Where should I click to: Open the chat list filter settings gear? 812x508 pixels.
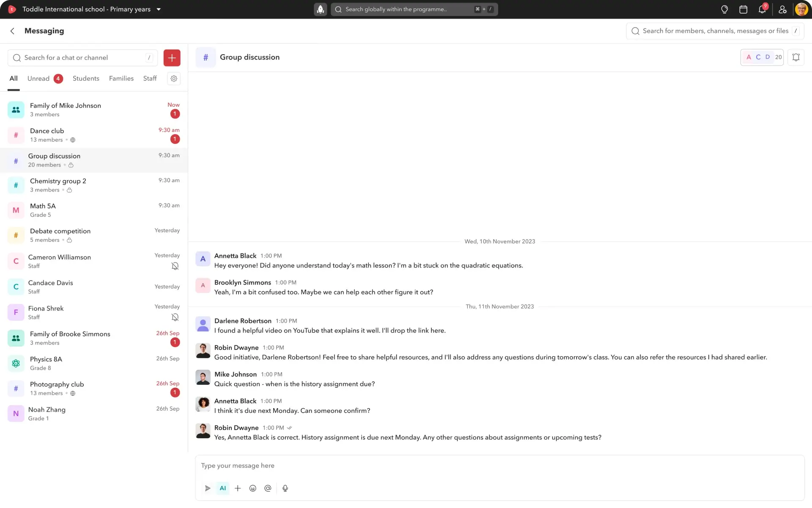click(x=174, y=79)
